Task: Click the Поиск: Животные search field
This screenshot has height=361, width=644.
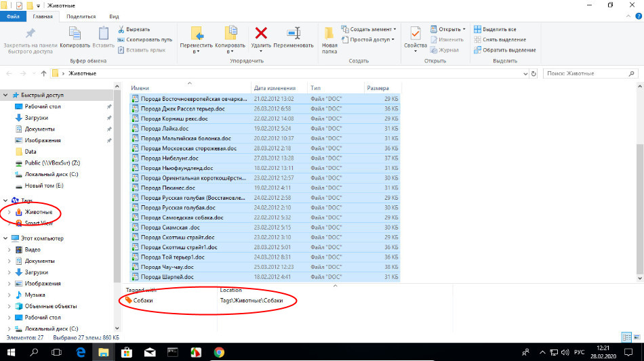Action: tap(590, 73)
